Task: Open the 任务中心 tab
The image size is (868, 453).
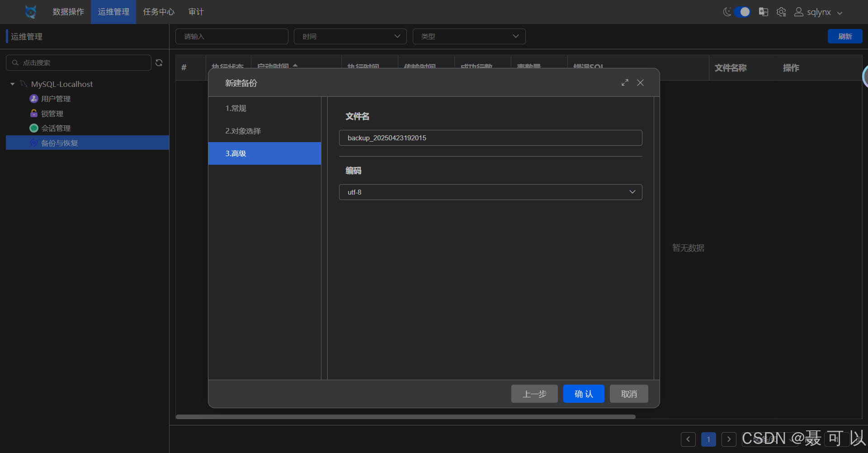Action: (159, 12)
